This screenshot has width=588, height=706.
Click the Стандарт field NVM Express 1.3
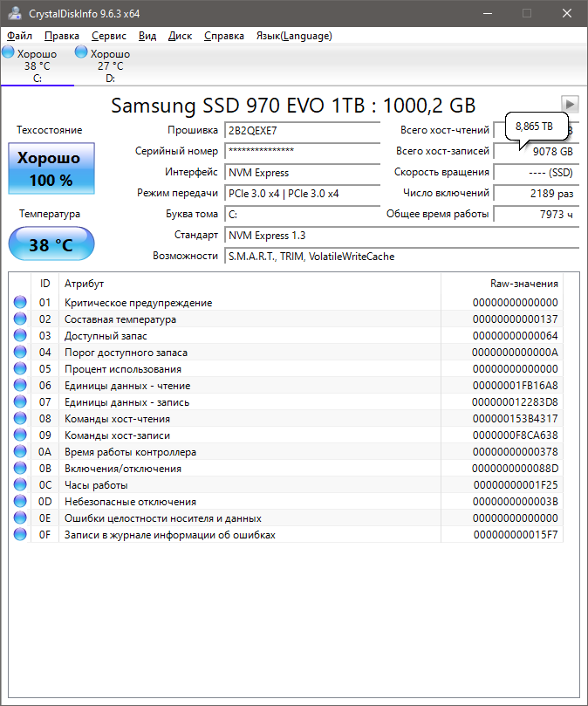point(401,236)
